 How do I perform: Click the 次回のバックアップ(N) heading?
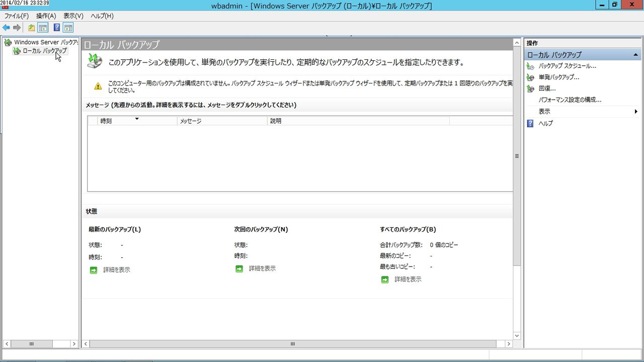tap(261, 230)
